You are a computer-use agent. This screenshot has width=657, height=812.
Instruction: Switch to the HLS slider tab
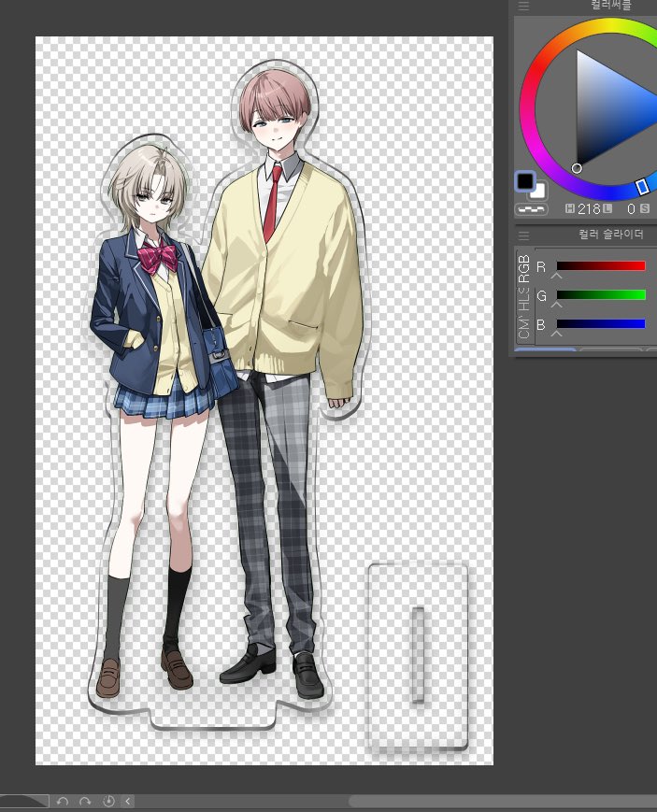(524, 299)
